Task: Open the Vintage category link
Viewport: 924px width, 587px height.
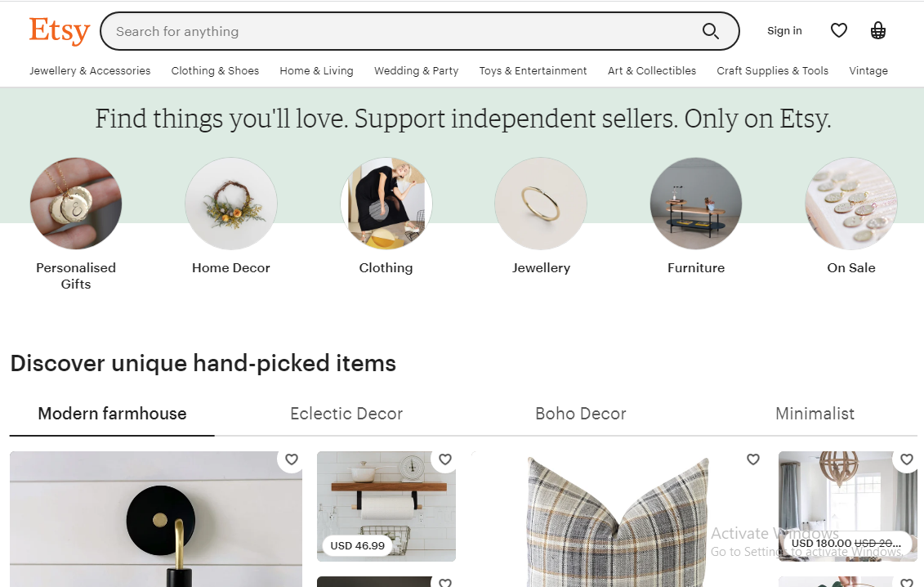Action: (x=868, y=71)
